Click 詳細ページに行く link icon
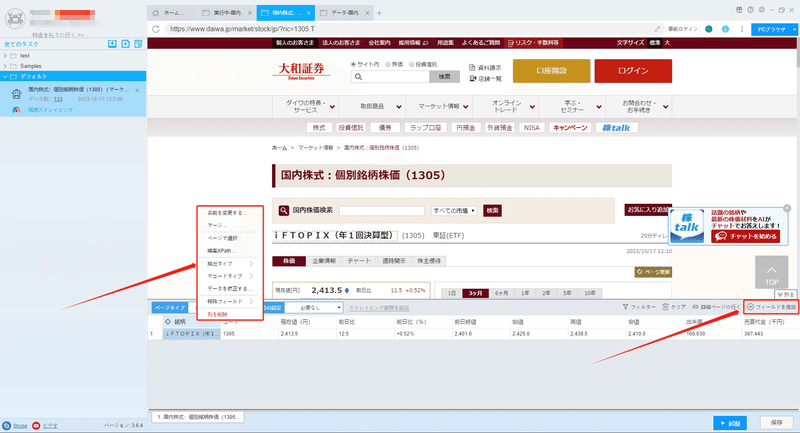The width and height of the screenshot is (800, 433). tap(695, 307)
